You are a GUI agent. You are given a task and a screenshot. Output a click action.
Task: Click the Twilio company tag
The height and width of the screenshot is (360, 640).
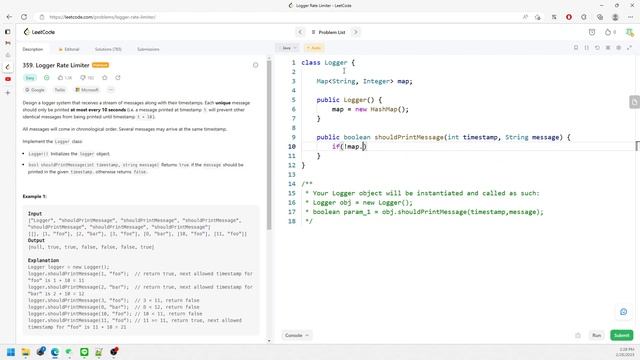[60, 90]
